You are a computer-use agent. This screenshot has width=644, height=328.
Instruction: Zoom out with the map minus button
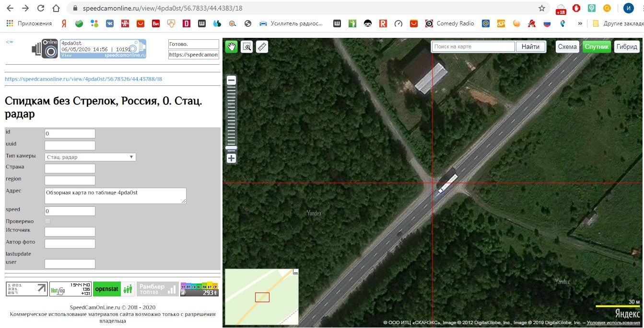(231, 80)
